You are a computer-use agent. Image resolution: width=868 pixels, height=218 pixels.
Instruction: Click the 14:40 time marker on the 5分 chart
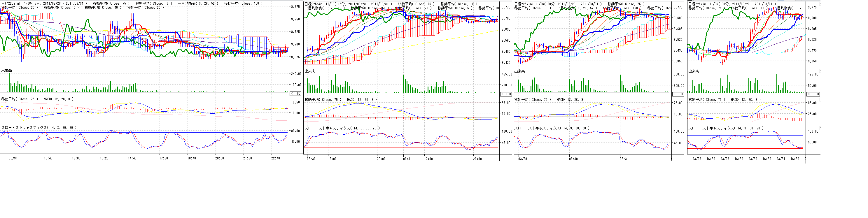pos(132,158)
